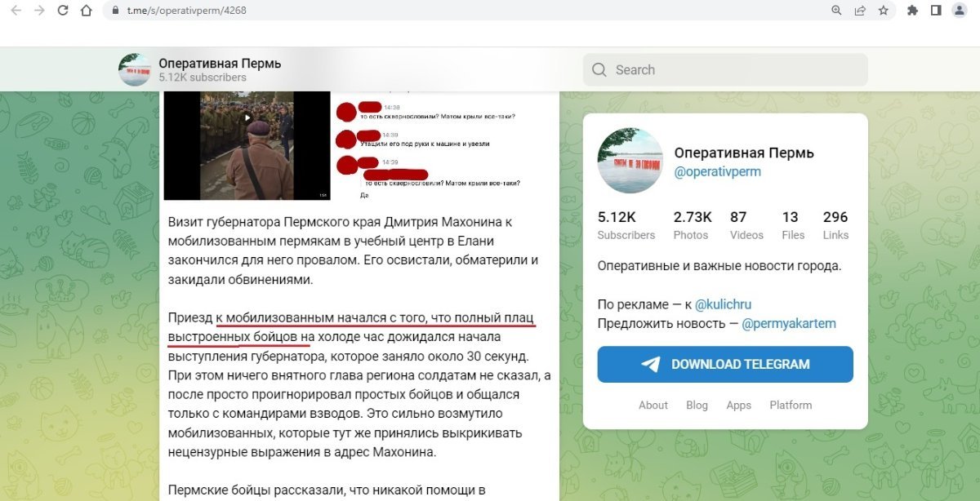The width and height of the screenshot is (980, 501).
Task: Open the zoom magnifier icon in the address bar
Action: click(836, 11)
